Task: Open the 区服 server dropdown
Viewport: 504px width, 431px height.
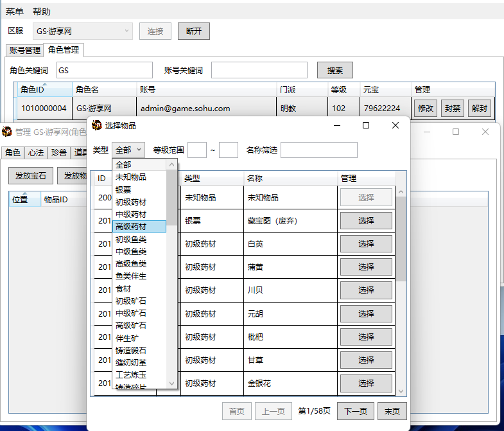Action: (83, 31)
